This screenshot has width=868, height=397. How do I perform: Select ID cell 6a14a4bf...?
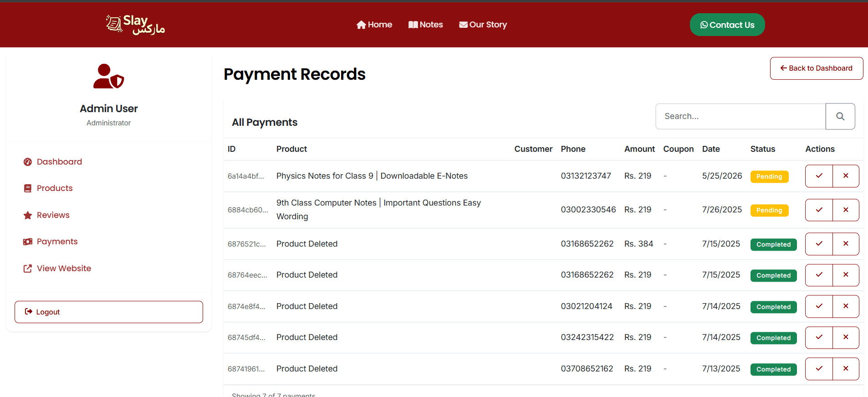coord(246,176)
